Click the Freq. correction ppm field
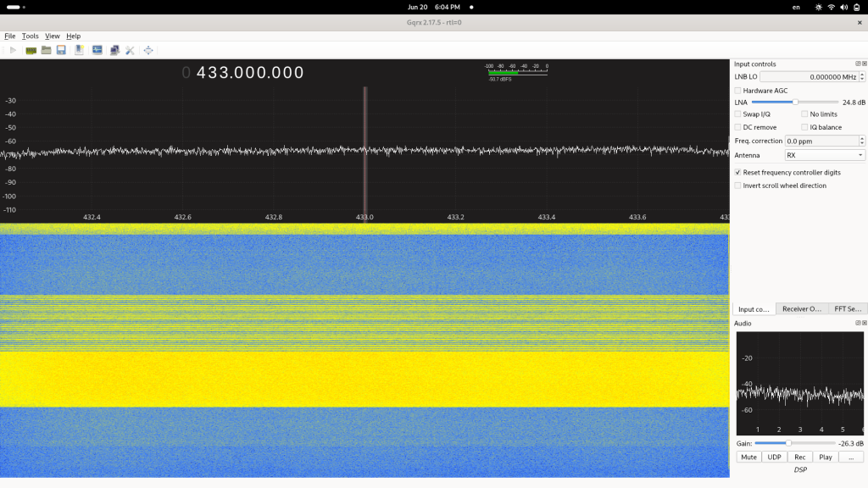The width and height of the screenshot is (868, 488). click(821, 141)
